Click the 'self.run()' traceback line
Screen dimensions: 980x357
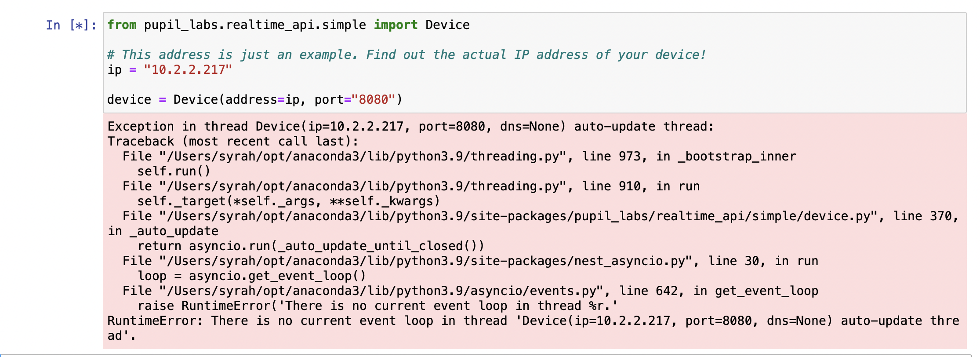click(x=174, y=171)
